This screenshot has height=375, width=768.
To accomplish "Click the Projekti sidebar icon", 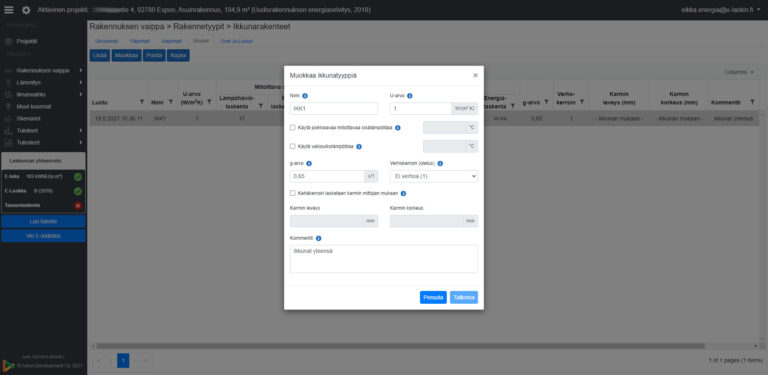I will coord(8,42).
